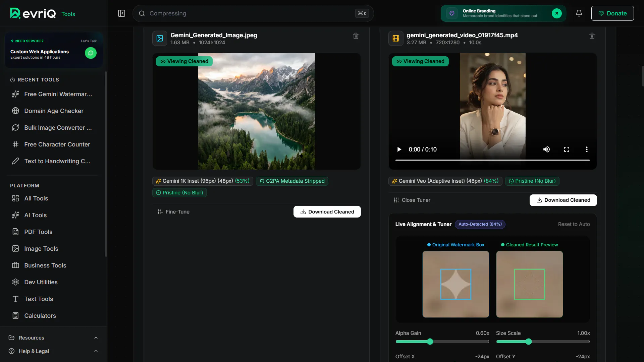This screenshot has width=644, height=362.
Task: Click Original Watermark Box preview
Action: click(455, 284)
